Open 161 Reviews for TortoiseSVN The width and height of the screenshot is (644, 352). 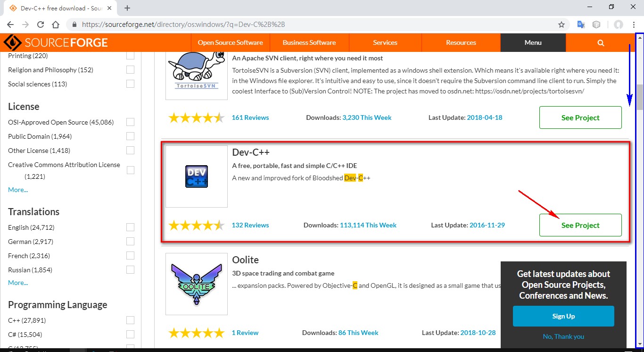(x=250, y=117)
